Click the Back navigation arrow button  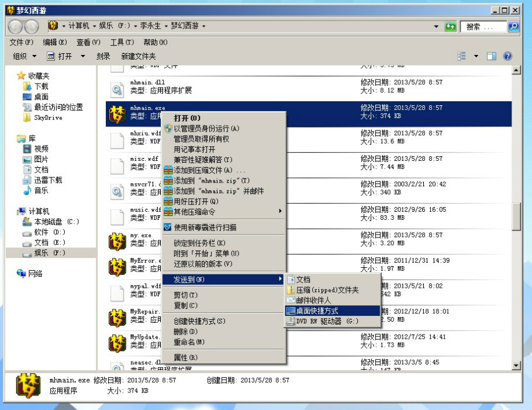15,27
